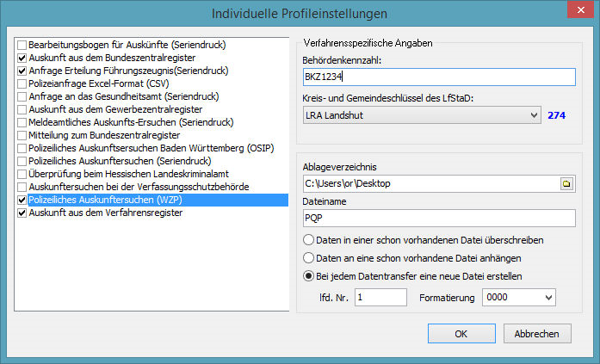Uncheck Auskunft aus dem Verfahrensregister
Screen dimensions: 600x364
22,213
